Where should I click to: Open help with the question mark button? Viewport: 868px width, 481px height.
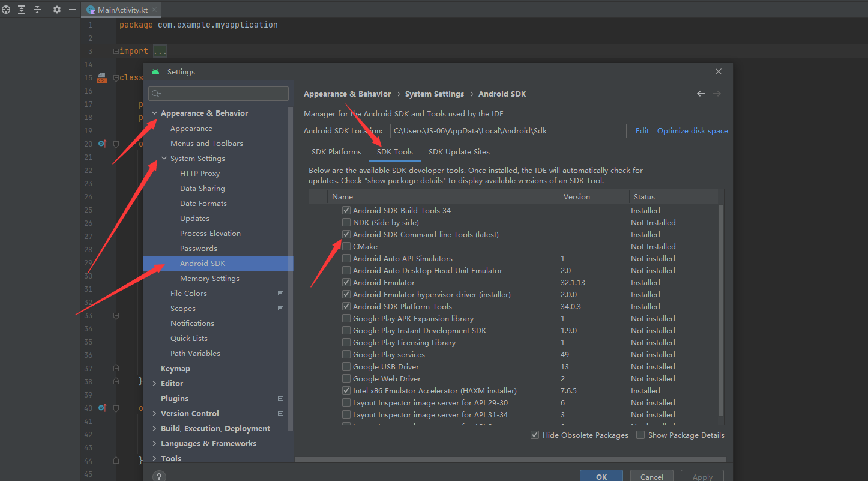click(159, 476)
